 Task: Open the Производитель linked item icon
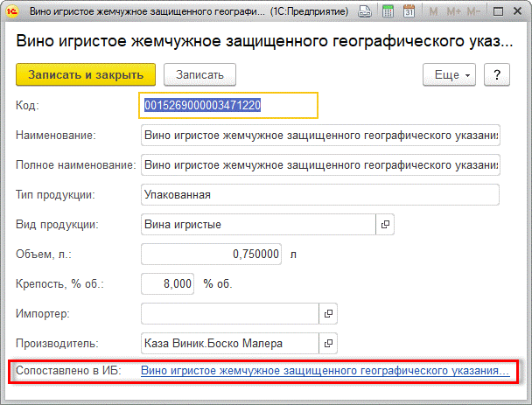(x=328, y=343)
